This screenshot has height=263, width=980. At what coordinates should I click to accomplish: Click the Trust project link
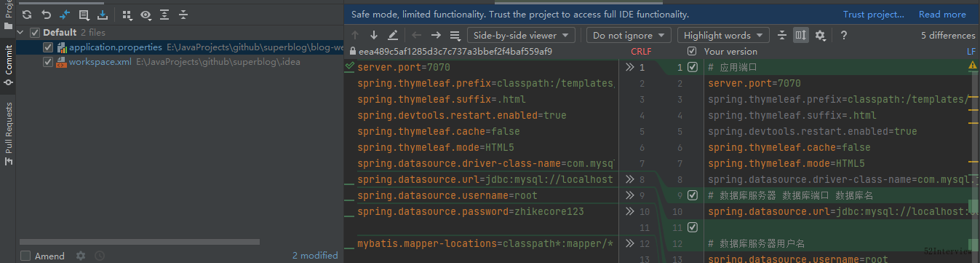pos(874,14)
